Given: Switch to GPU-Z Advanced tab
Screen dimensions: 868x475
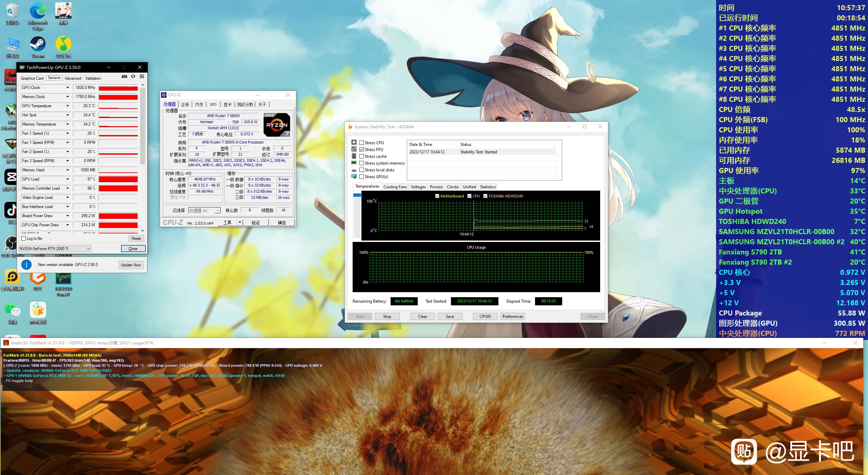Looking at the screenshot, I should [73, 78].
